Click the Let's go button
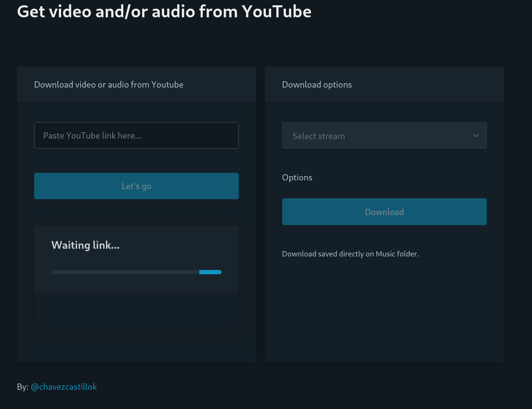The image size is (532, 409). pos(136,186)
